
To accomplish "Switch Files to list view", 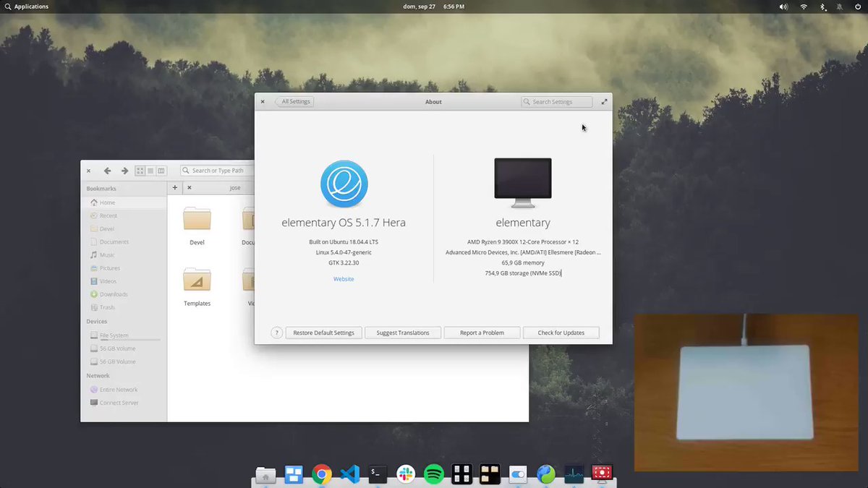I will (150, 171).
